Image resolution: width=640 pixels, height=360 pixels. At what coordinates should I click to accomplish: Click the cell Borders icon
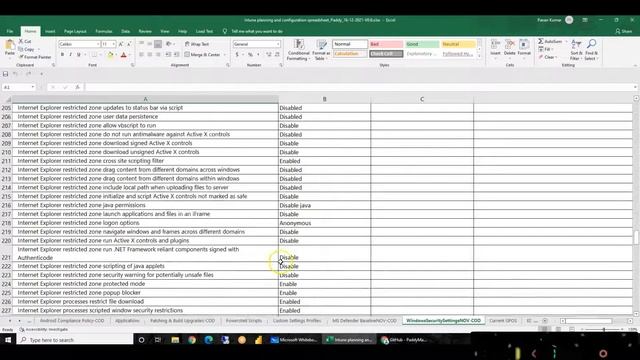(x=94, y=54)
